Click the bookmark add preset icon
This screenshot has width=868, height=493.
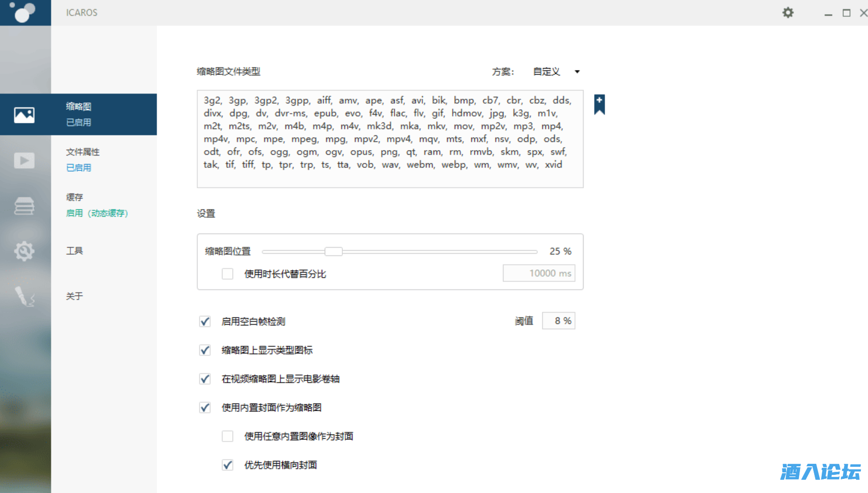coord(599,104)
